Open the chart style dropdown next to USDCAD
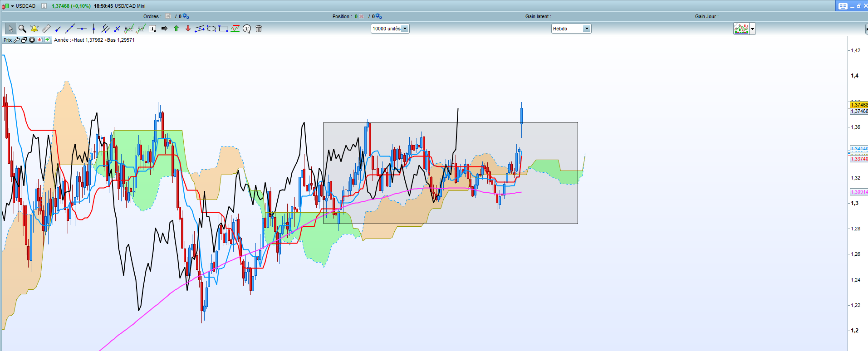Image resolution: width=868 pixels, height=351 pixels. pos(12,6)
